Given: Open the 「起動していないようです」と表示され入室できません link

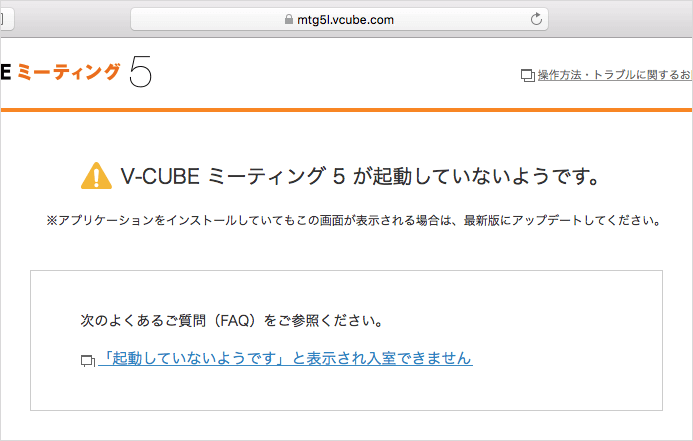Looking at the screenshot, I should coord(286,358).
